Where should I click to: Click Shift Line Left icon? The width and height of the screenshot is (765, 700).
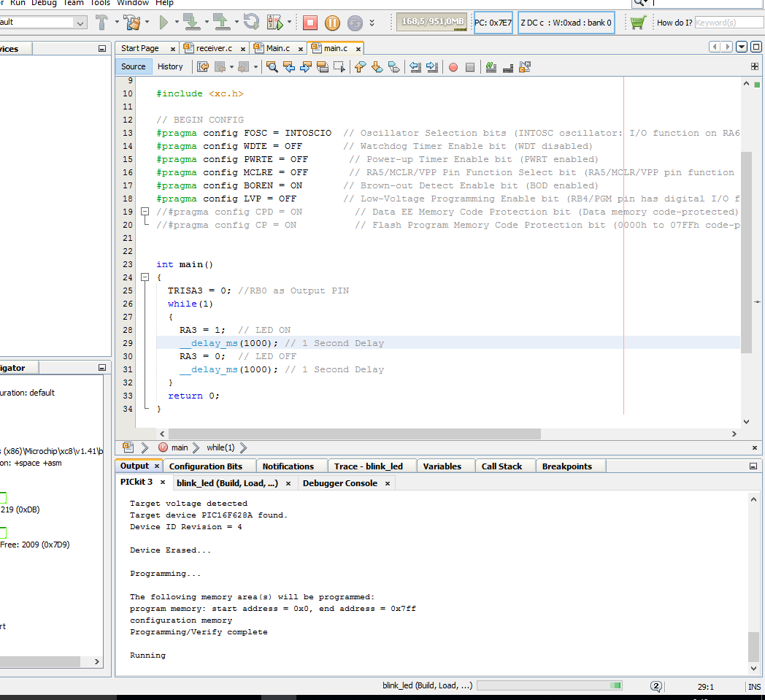point(415,67)
